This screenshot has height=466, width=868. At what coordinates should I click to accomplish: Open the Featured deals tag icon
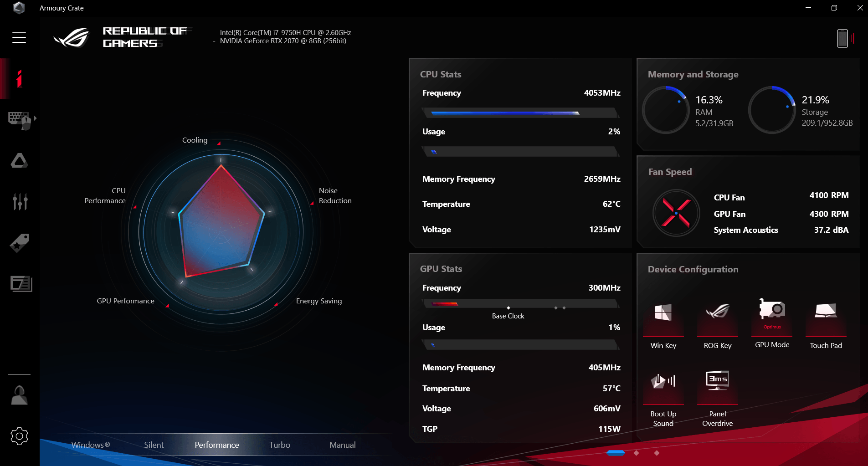click(x=20, y=243)
